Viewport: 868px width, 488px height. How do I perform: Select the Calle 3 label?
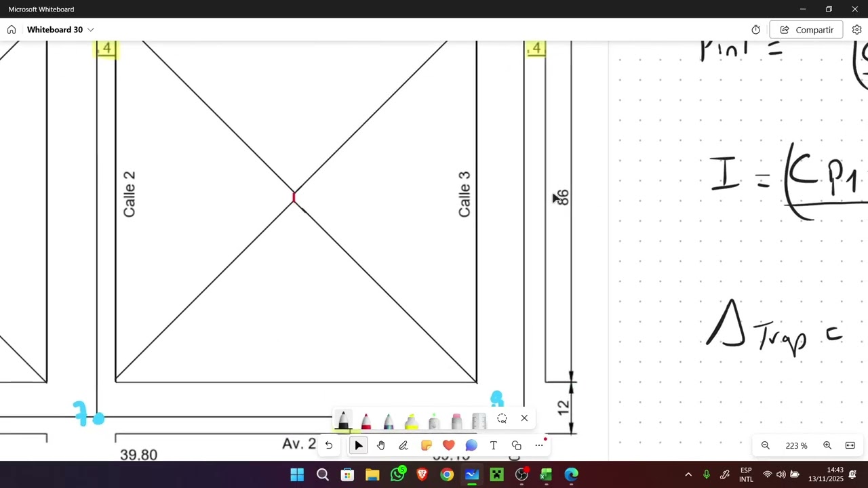[x=465, y=195]
